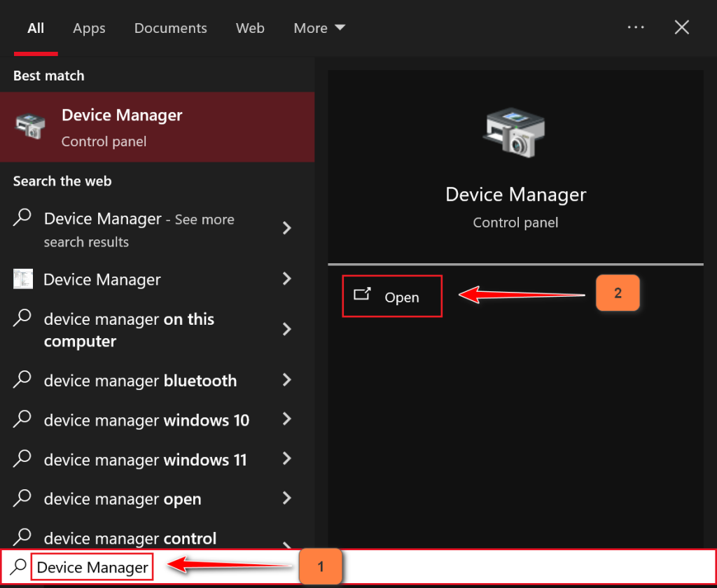Select the Web tab

point(250,28)
